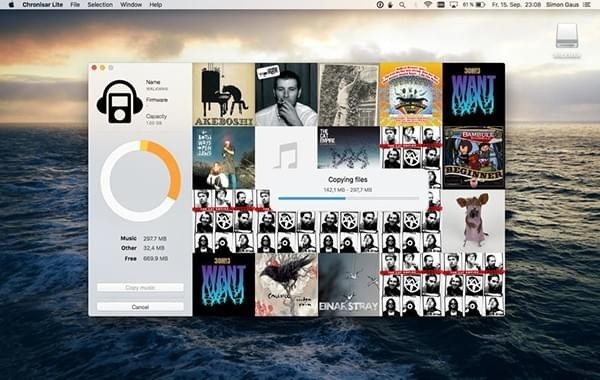
Task: Select the Beginner album cover
Action: point(474,158)
